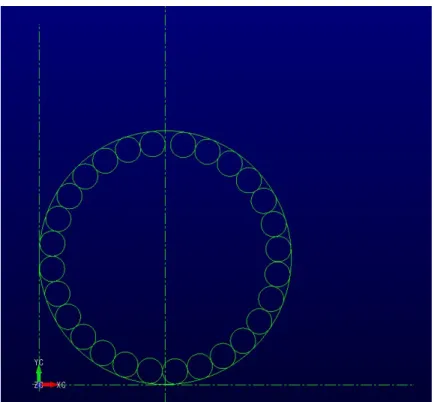Click the red XC axis arrow
The image size is (434, 402).
pos(49,385)
